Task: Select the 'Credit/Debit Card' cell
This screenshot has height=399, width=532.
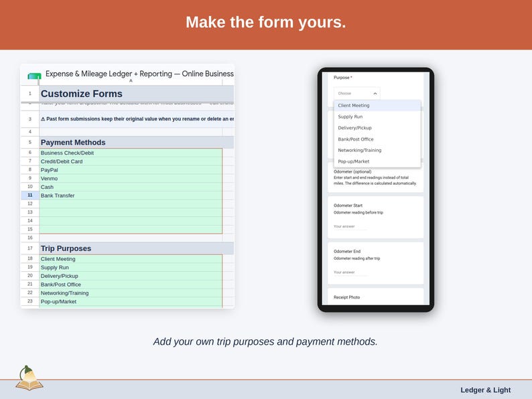Action: tap(131, 161)
